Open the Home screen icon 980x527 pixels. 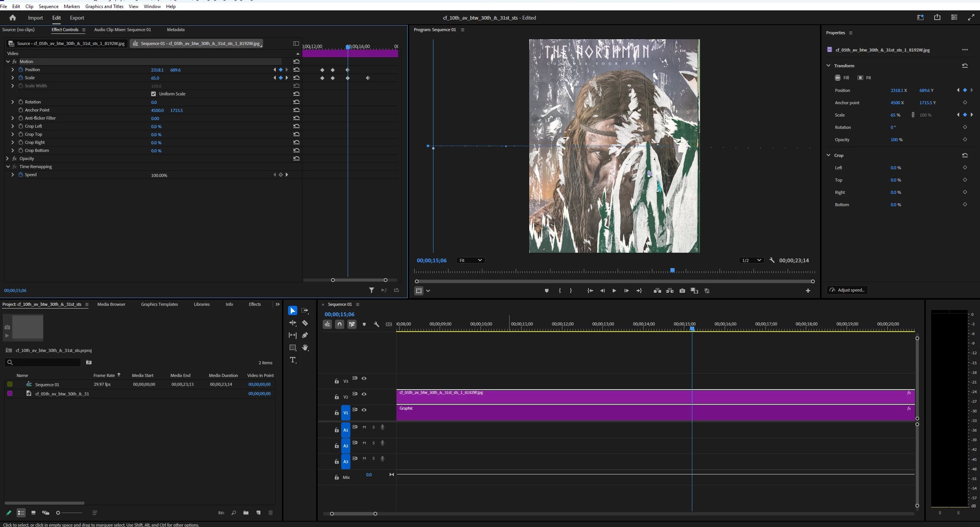click(13, 18)
